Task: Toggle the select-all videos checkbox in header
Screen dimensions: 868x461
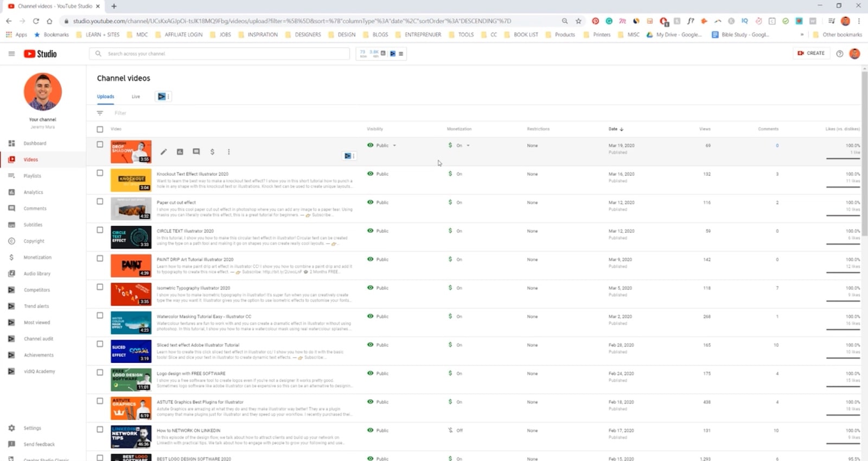Action: pos(100,129)
